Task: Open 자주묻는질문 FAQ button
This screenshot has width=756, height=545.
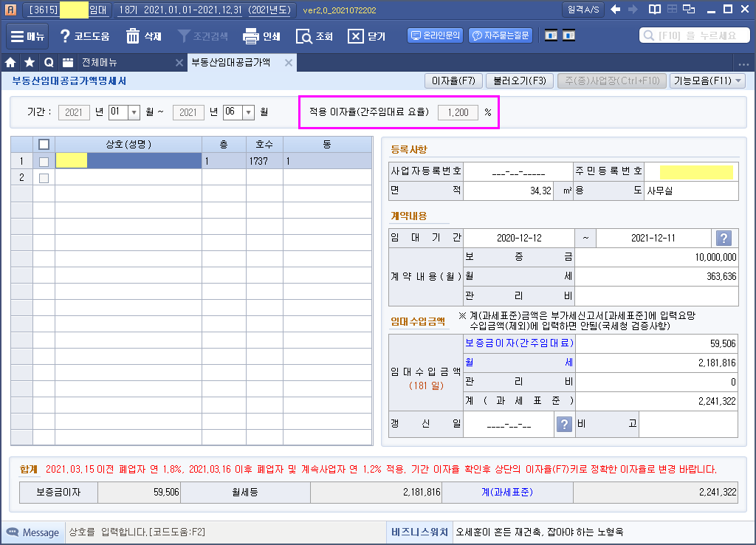Action: tap(501, 35)
